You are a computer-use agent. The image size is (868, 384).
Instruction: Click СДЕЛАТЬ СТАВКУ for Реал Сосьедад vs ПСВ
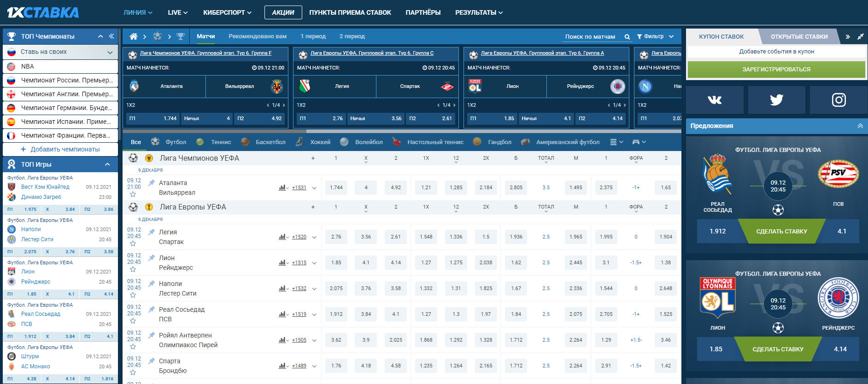781,231
